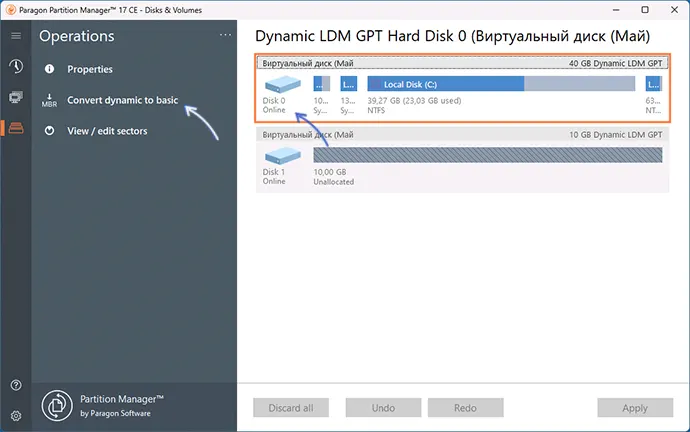
Task: Click the Properties info icon
Action: click(49, 69)
